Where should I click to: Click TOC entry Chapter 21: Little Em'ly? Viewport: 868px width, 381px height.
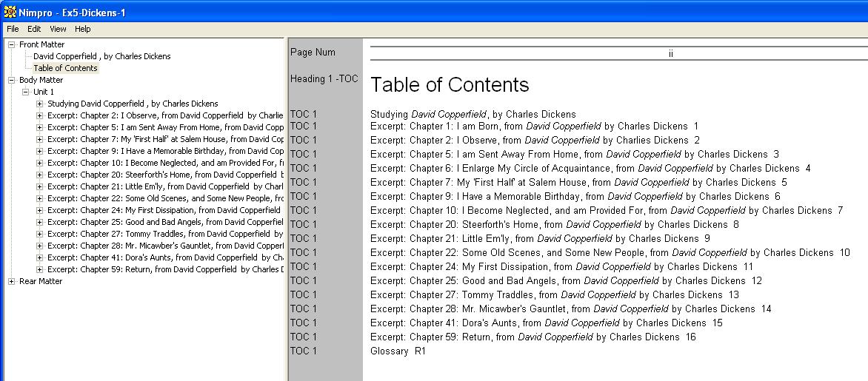pos(541,239)
